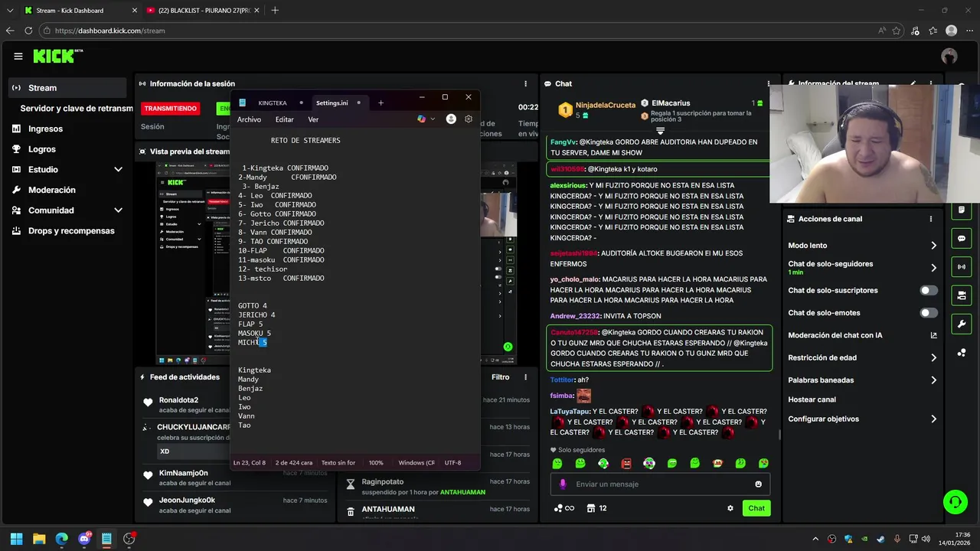Open the Logros sidebar section
The image size is (980, 551).
67,149
